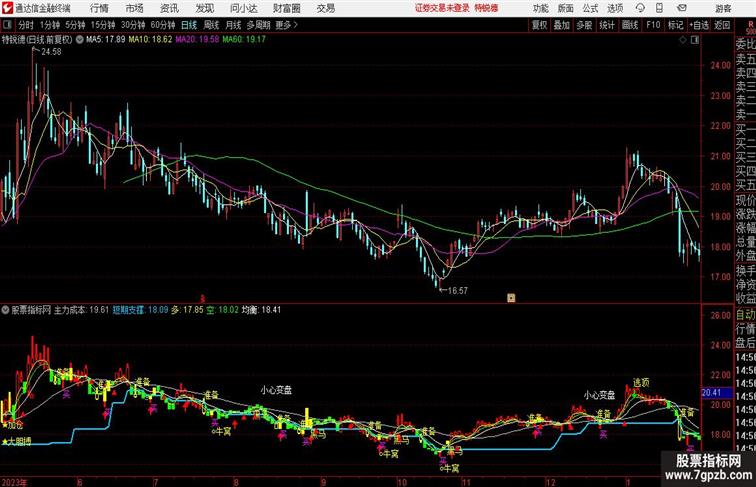The image size is (756, 487).
Task: Open the 多周期 multi-period view
Action: click(x=258, y=25)
